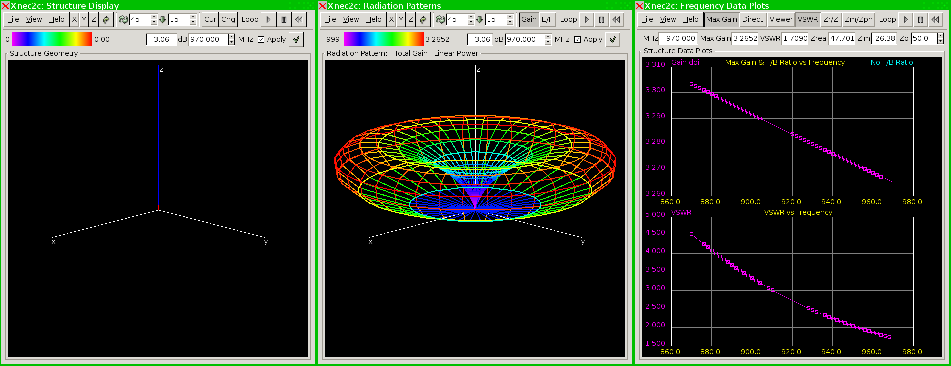Viewport: 951px width, 366px height.
Task: Click rotate icon in Radiation Patterns toolbar
Action: tap(440, 19)
